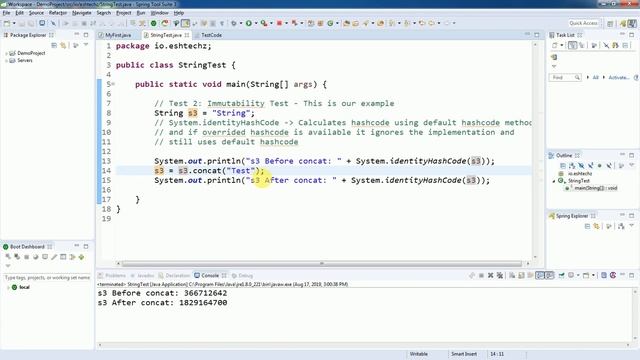Toggle Hide Fields in Outline view
Screen dimensions: 640x360
coord(581,166)
